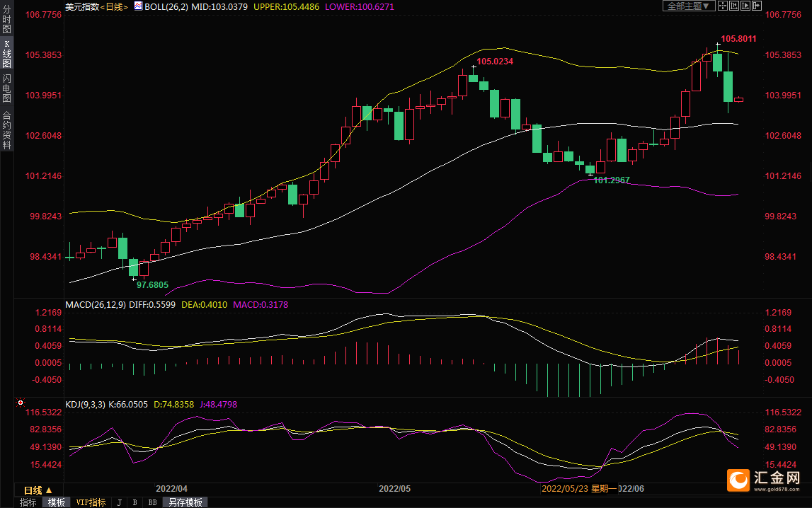Click 另存模板 save template button
Screen dimensions: 812x508
click(185, 502)
